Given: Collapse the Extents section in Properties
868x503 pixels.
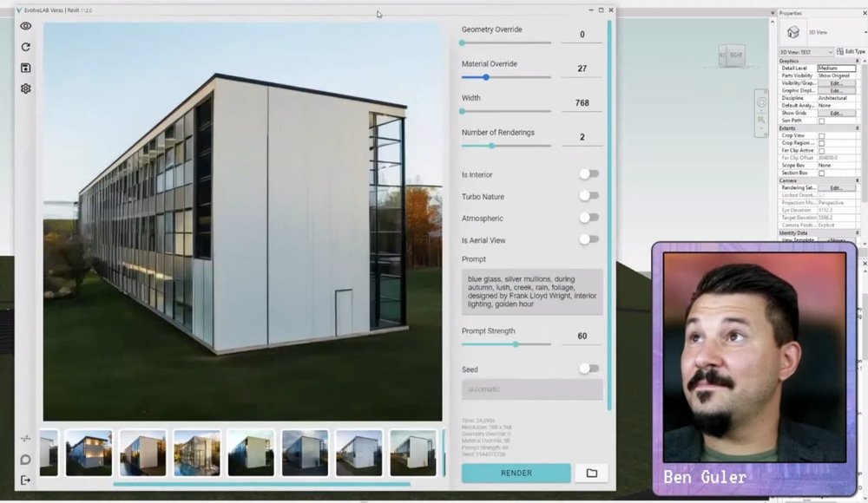Looking at the screenshot, I should (858, 128).
